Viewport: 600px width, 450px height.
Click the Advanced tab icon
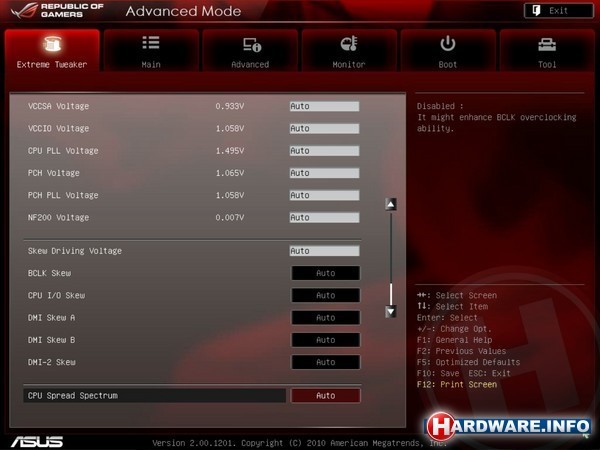(x=250, y=45)
